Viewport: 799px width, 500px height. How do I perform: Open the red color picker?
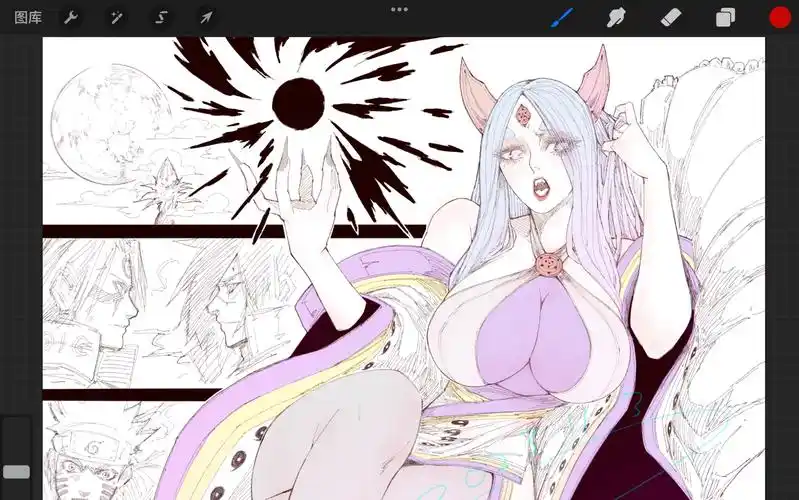780,18
